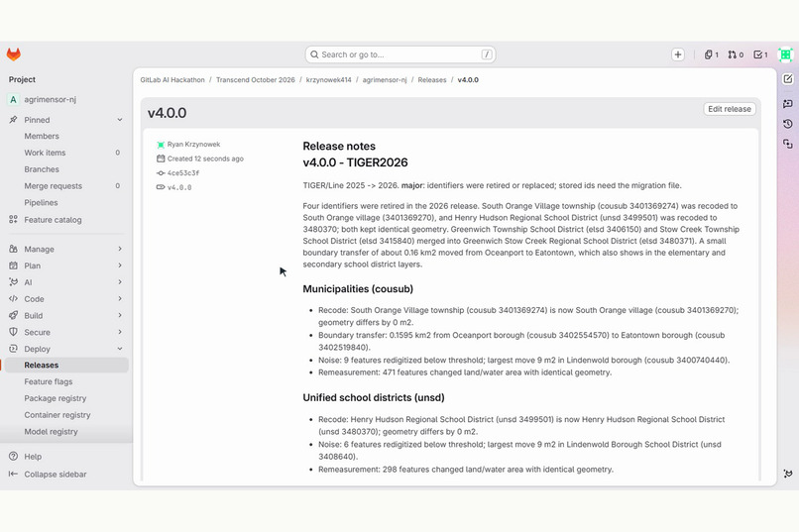Image resolution: width=799 pixels, height=532 pixels.
Task: Collapse the Deploy section chevron
Action: [120, 349]
